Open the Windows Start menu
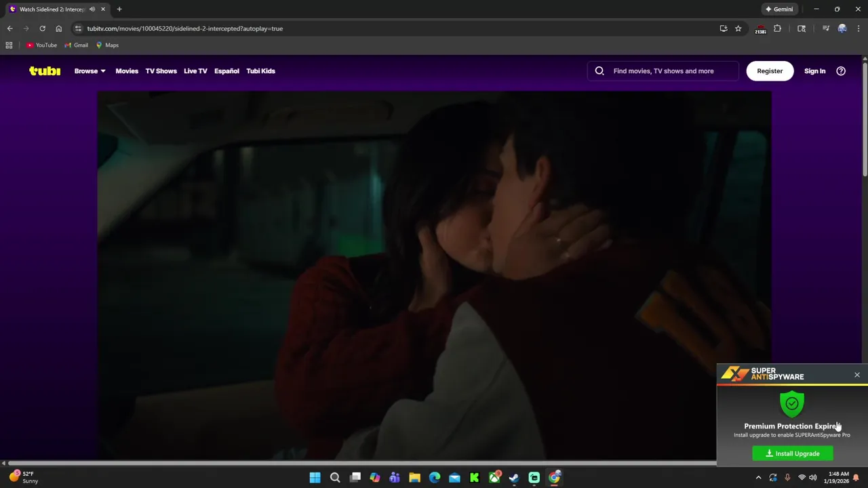Screen dimensions: 868x488 click(315, 478)
